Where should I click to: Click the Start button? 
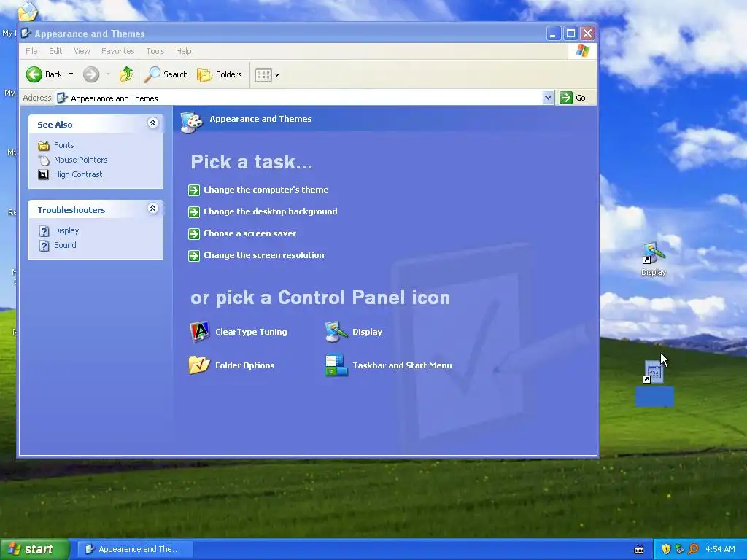[x=34, y=550]
